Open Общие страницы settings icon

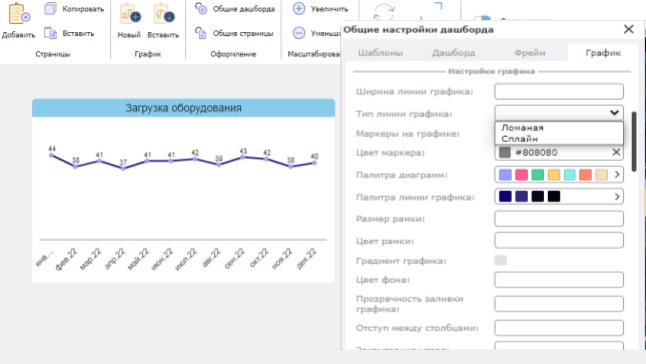(201, 33)
